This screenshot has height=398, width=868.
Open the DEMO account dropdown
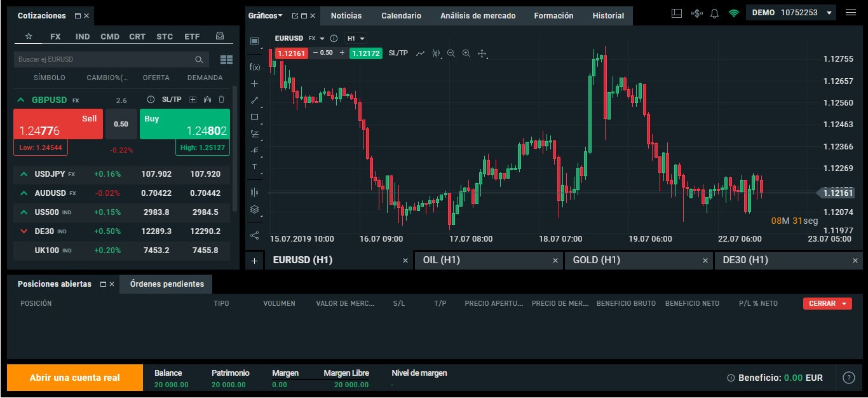(790, 12)
